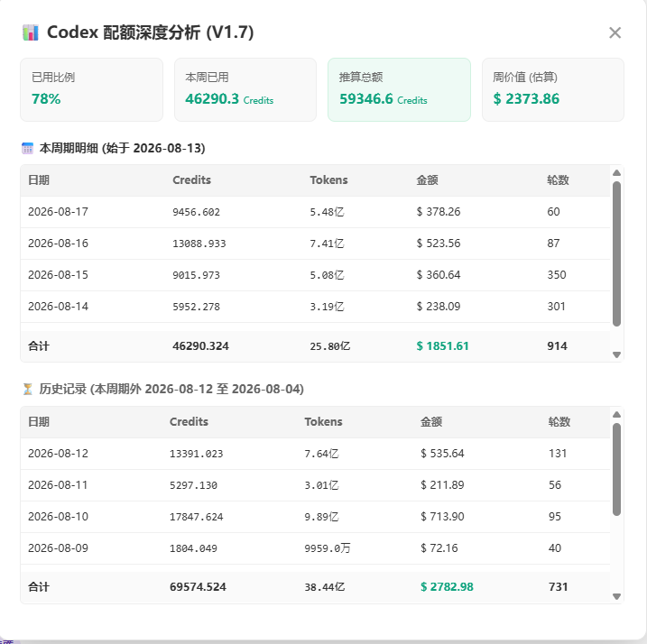The width and height of the screenshot is (647, 644).
Task: Click the amount $ 378.26
Action: click(439, 212)
